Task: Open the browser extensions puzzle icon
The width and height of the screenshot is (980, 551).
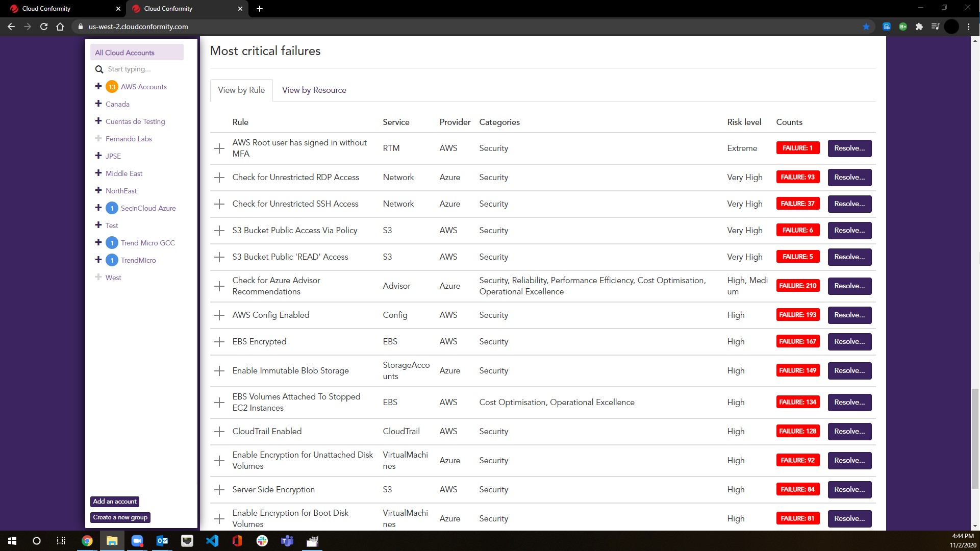Action: point(919,27)
